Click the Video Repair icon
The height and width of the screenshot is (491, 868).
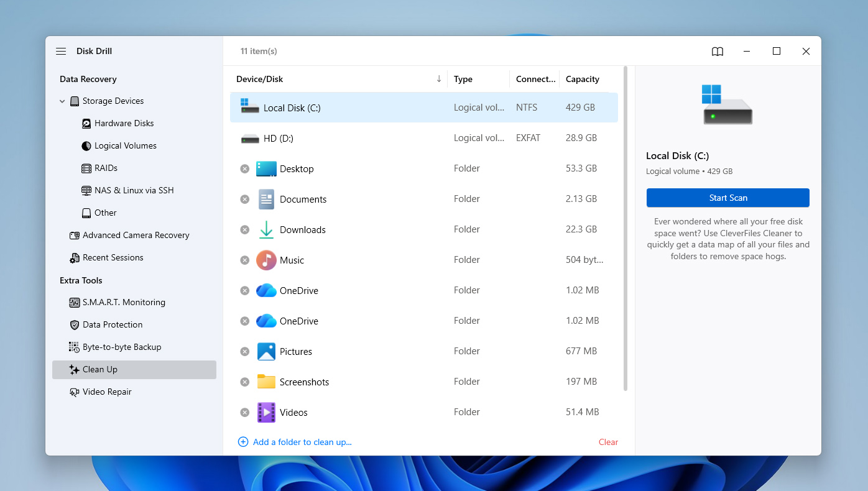[75, 392]
